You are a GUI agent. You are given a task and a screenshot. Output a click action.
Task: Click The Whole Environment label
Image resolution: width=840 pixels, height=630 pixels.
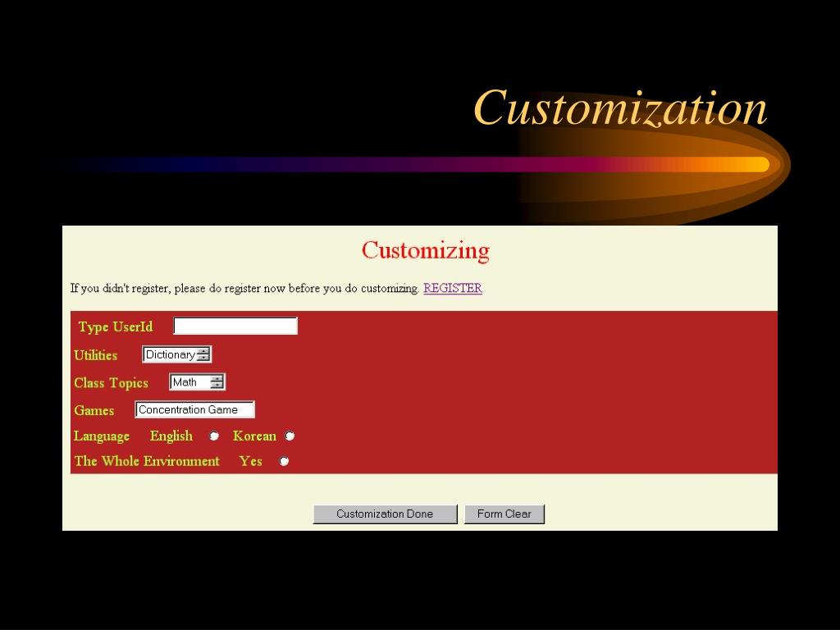pyautogui.click(x=147, y=461)
